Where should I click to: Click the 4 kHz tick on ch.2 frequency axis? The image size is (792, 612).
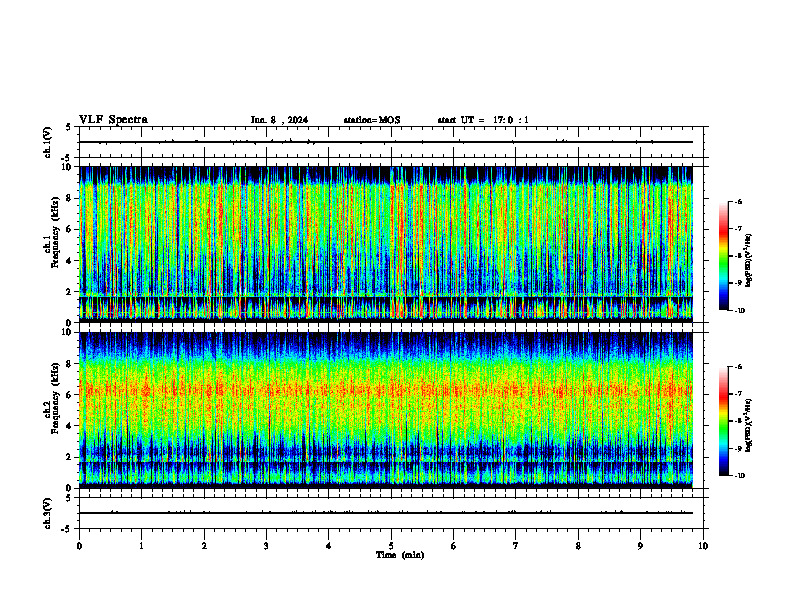(71, 426)
